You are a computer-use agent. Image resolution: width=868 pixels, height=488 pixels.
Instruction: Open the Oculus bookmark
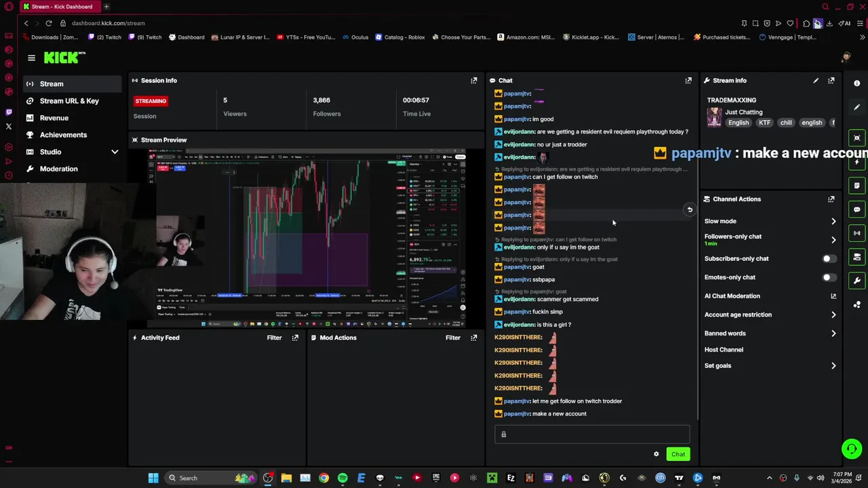(x=355, y=37)
